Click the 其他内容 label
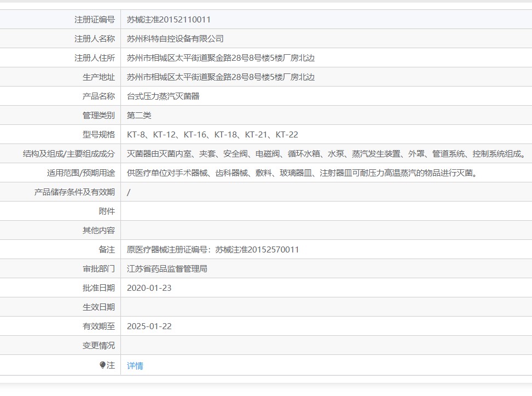Image resolution: width=532 pixels, height=396 pixels. click(99, 231)
